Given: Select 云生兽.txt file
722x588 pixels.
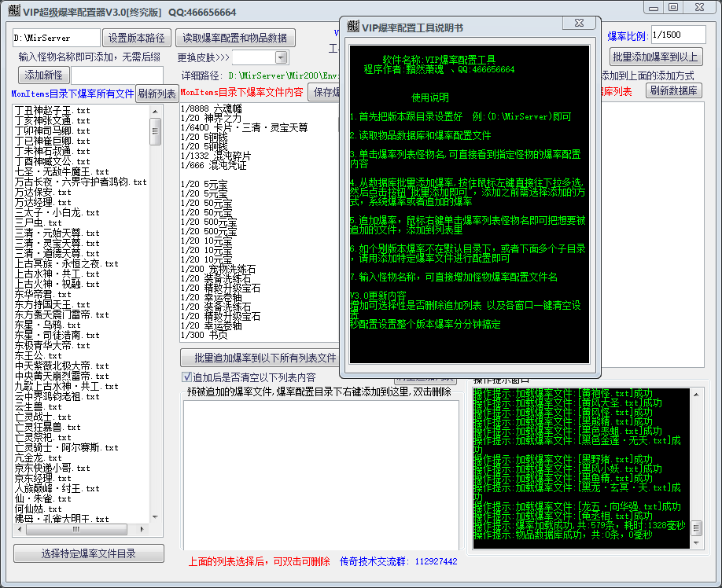Looking at the screenshot, I should 38,406.
